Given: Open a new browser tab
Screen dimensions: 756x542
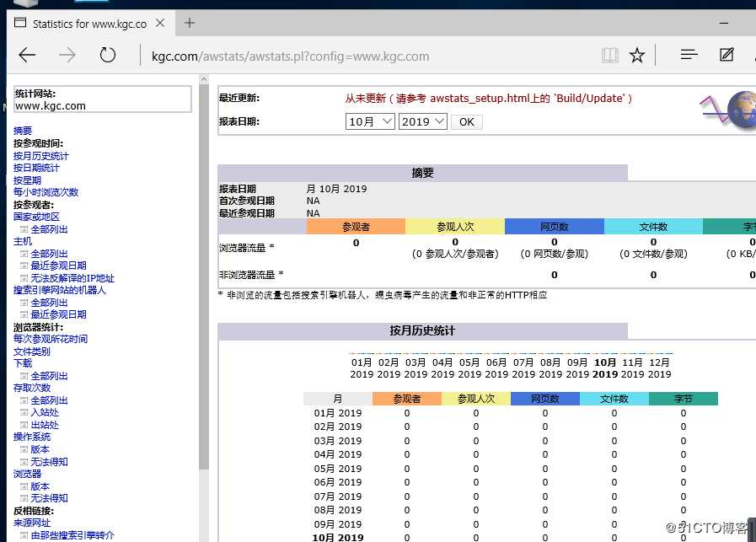Looking at the screenshot, I should [x=190, y=23].
